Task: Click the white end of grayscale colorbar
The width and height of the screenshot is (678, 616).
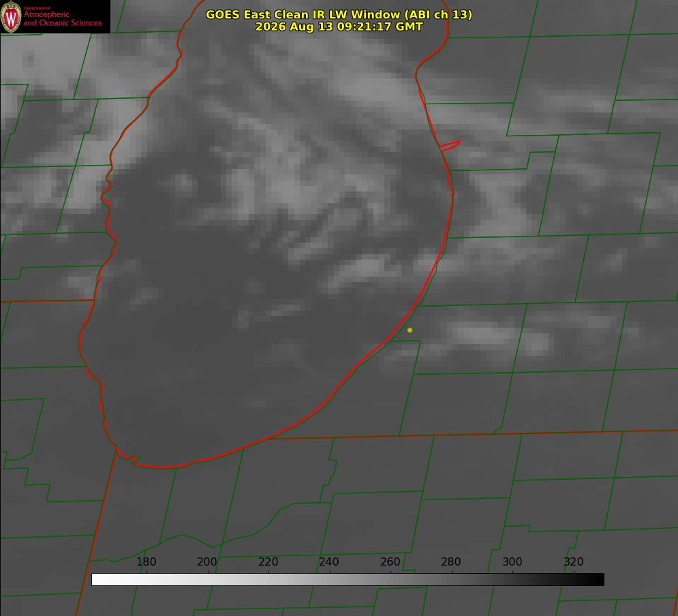Action: (99, 580)
